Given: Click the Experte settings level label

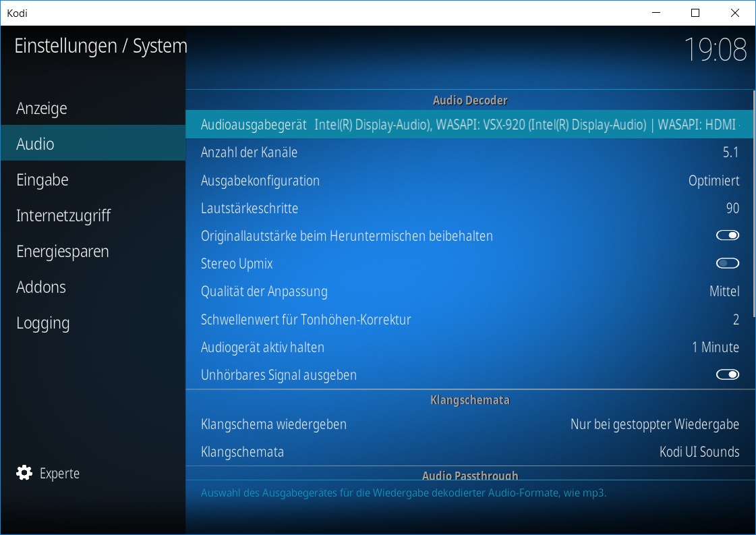Looking at the screenshot, I should (59, 473).
